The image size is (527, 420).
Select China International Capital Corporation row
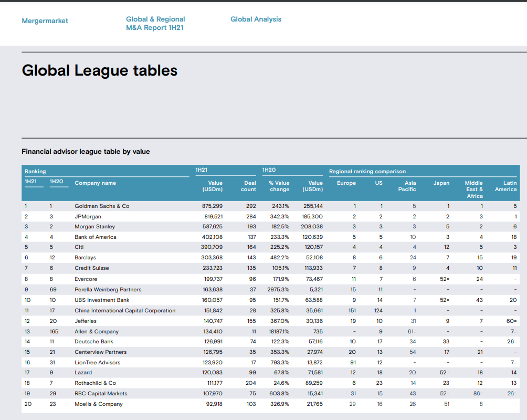pyautogui.click(x=125, y=310)
